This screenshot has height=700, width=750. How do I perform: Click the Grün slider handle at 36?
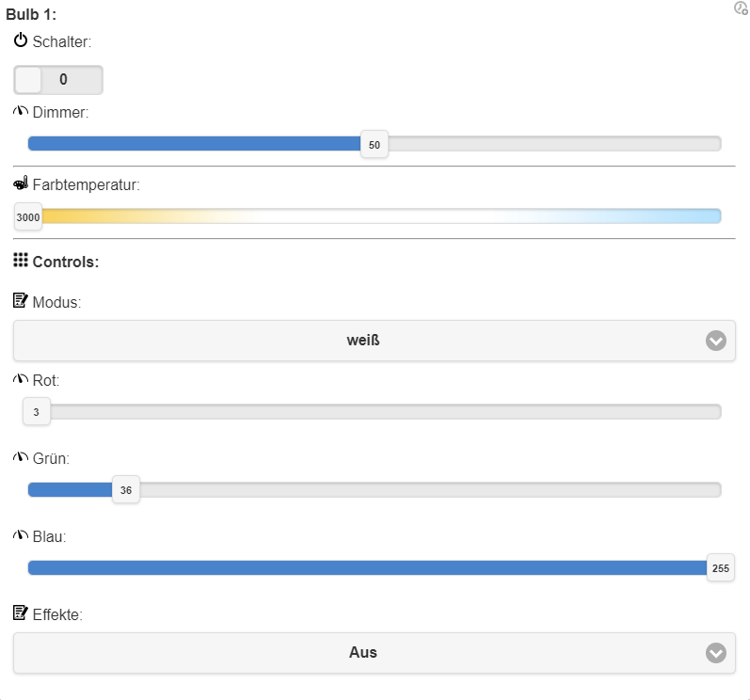126,490
